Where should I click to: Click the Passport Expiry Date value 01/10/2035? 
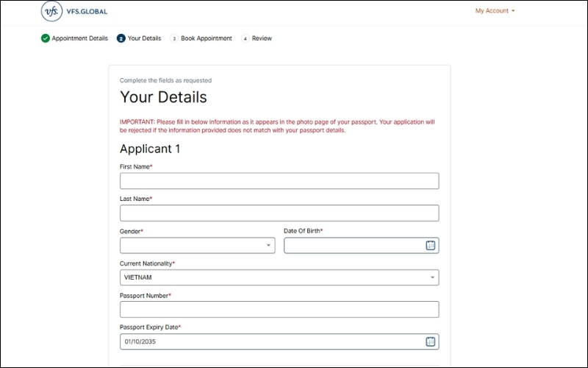click(x=140, y=342)
